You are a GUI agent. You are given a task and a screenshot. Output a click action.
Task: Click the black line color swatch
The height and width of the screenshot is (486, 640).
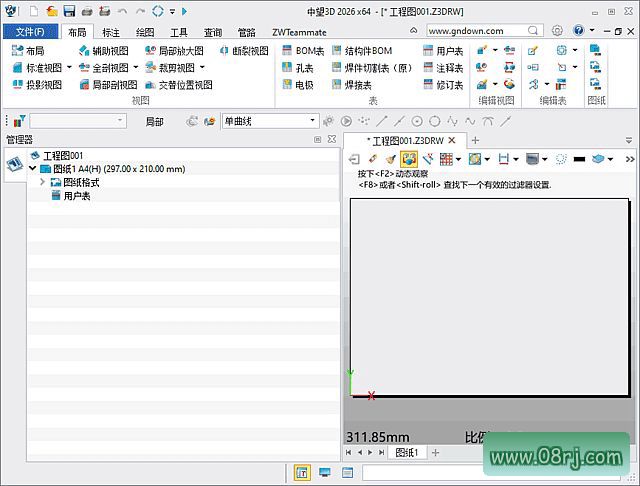[x=579, y=159]
